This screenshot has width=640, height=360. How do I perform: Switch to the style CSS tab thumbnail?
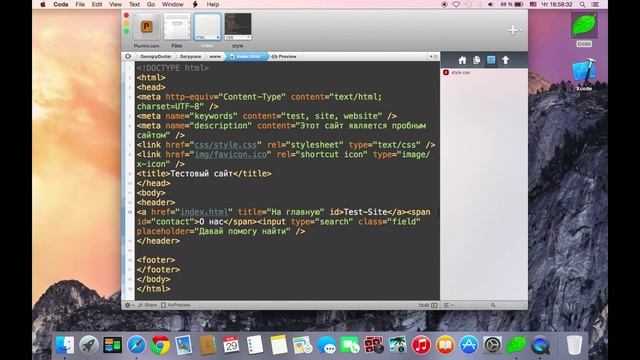pyautogui.click(x=238, y=27)
